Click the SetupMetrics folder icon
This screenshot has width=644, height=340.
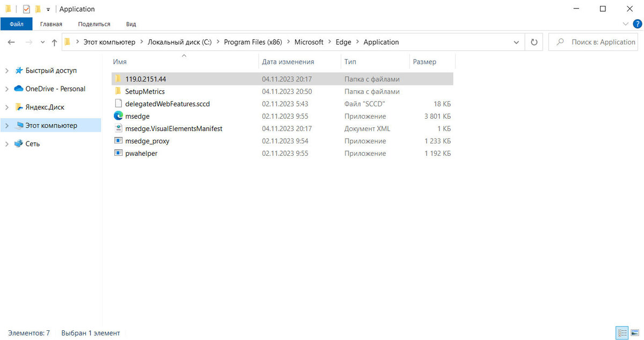click(x=119, y=91)
